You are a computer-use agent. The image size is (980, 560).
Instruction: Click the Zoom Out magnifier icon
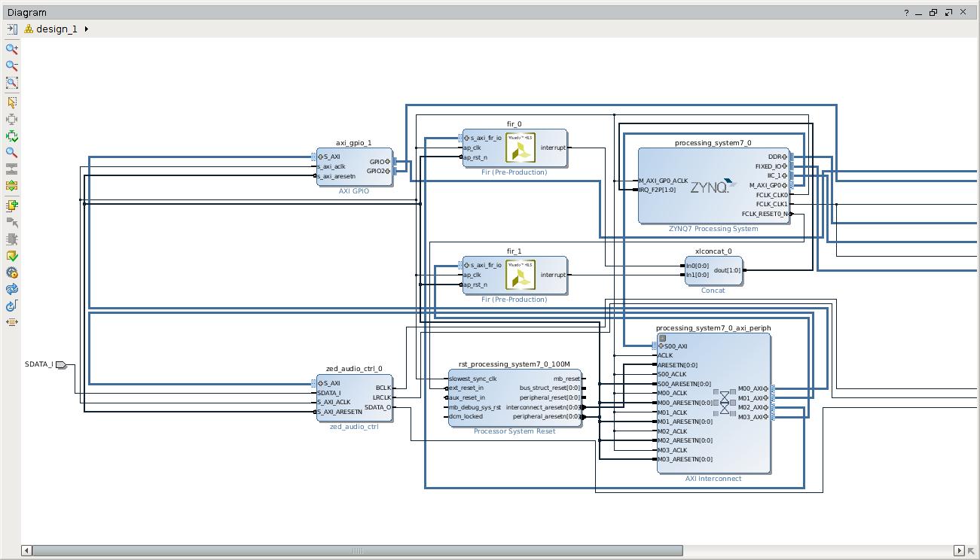tap(12, 66)
